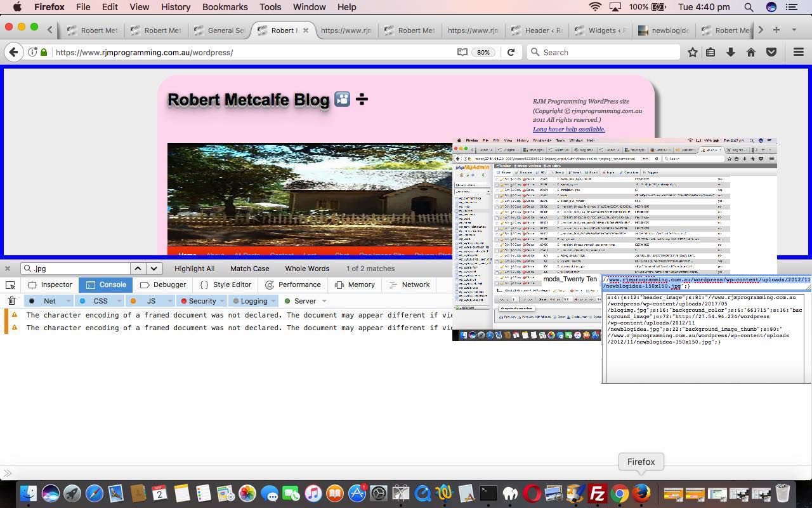Click the Robert Metcalfe Blog title
This screenshot has width=812, height=508.
(x=248, y=100)
